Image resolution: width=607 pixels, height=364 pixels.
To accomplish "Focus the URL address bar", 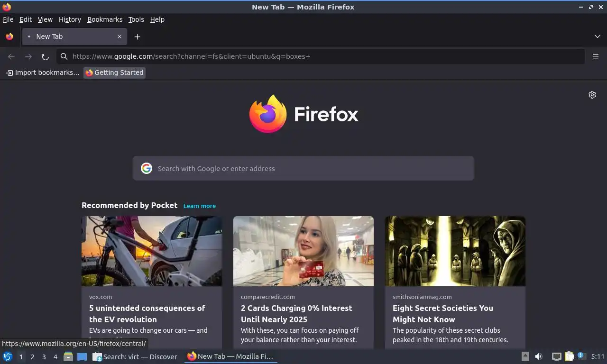I will coord(320,56).
